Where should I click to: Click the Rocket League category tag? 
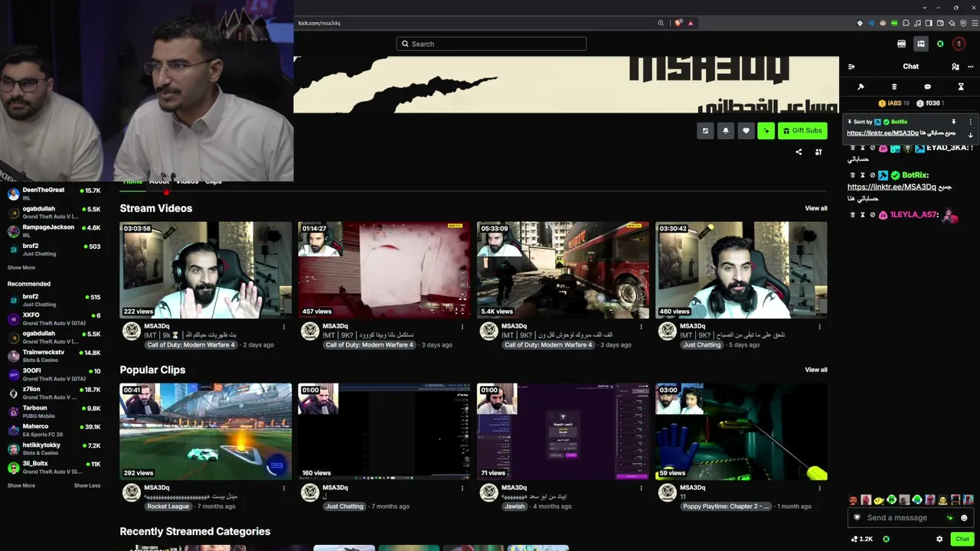(168, 507)
